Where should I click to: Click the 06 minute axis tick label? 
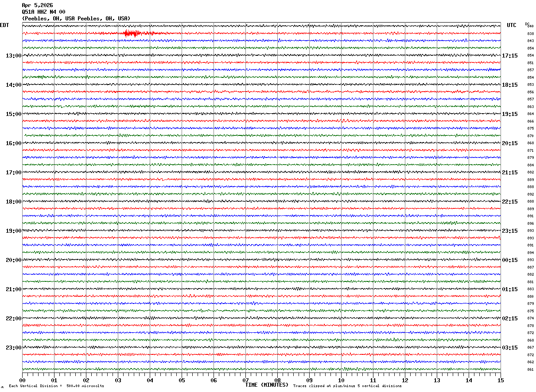214,380
